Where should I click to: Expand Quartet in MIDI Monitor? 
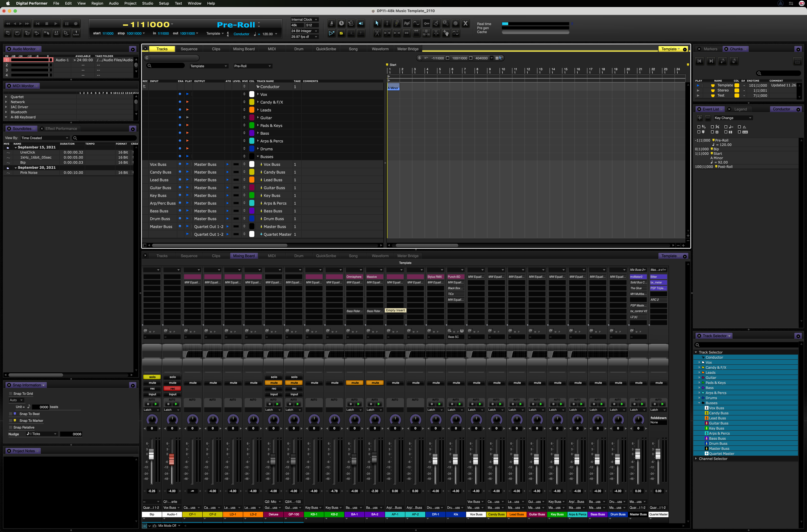(x=6, y=97)
